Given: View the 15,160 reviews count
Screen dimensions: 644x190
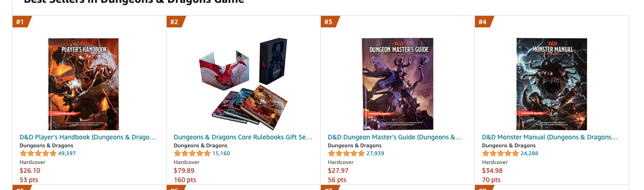Looking at the screenshot, I should coord(221,153).
